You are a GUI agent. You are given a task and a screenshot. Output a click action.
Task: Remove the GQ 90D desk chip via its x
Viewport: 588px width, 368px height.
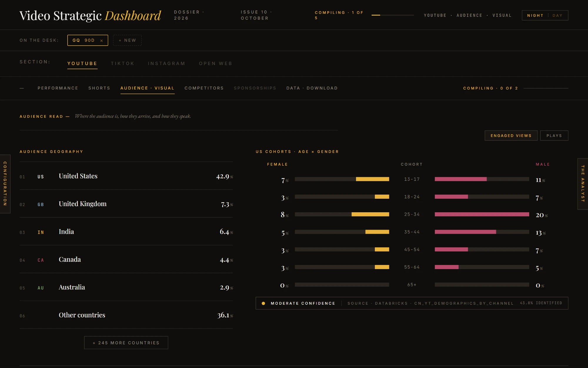click(x=101, y=41)
